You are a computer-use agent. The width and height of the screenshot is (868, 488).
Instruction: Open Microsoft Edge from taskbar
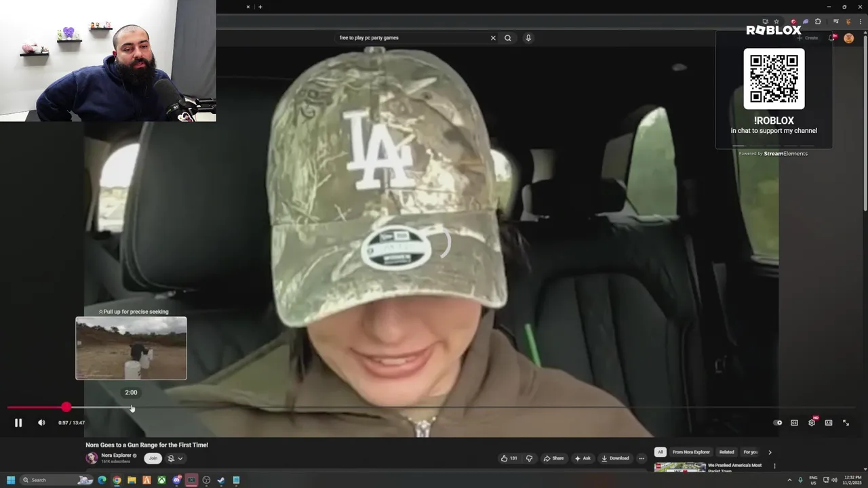click(x=102, y=480)
